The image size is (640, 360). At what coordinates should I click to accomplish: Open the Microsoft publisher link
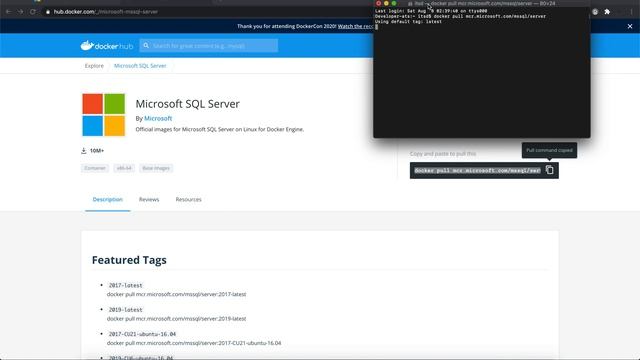pyautogui.click(x=158, y=118)
